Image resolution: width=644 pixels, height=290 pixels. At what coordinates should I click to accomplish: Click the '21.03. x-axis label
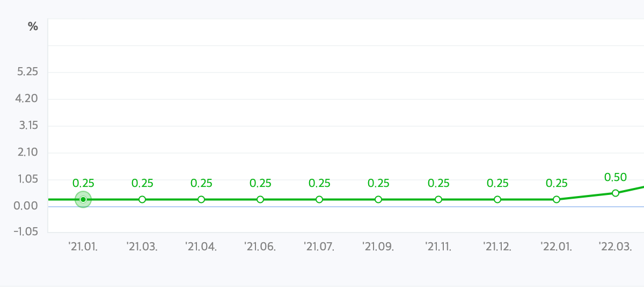(x=142, y=247)
